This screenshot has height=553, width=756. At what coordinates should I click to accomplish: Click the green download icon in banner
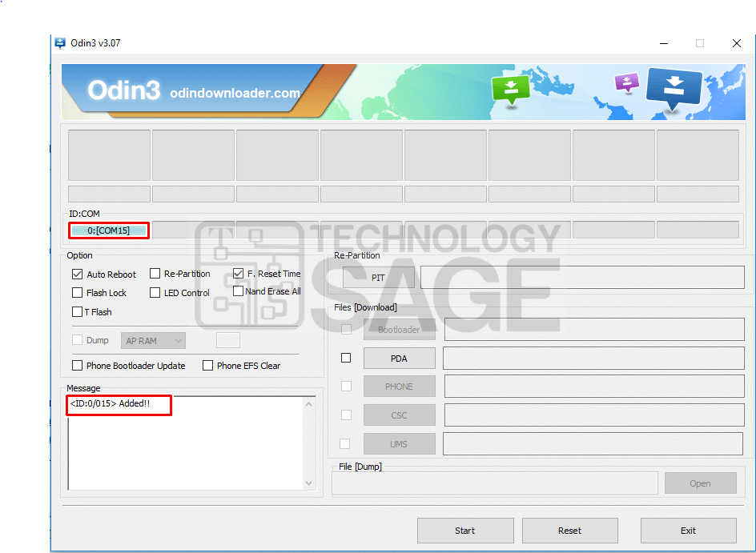coord(511,90)
